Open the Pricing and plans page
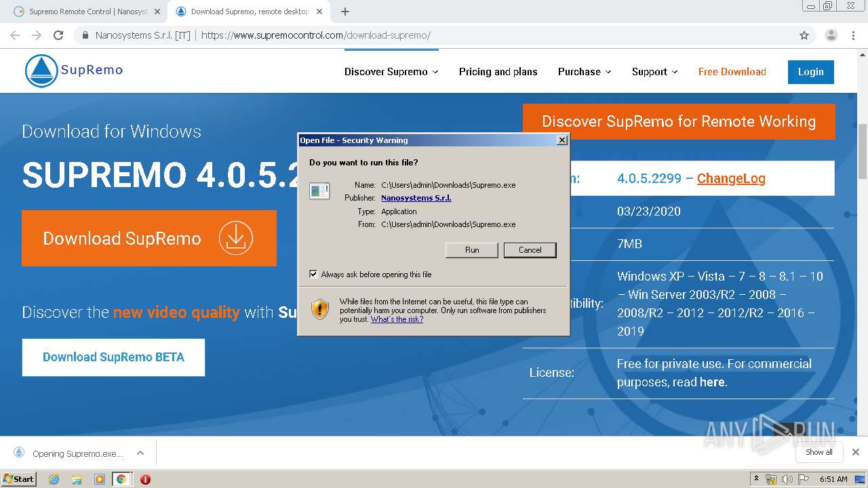The height and width of the screenshot is (488, 868). [498, 72]
